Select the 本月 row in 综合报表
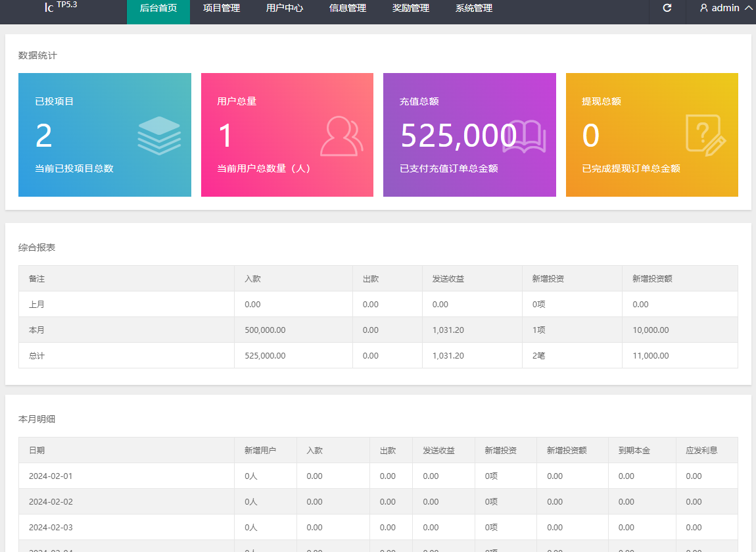756x552 pixels. 378,330
